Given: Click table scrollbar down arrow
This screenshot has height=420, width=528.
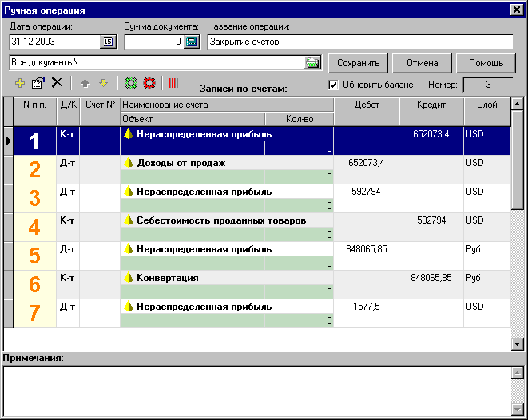Looking at the screenshot, I should pyautogui.click(x=518, y=343).
